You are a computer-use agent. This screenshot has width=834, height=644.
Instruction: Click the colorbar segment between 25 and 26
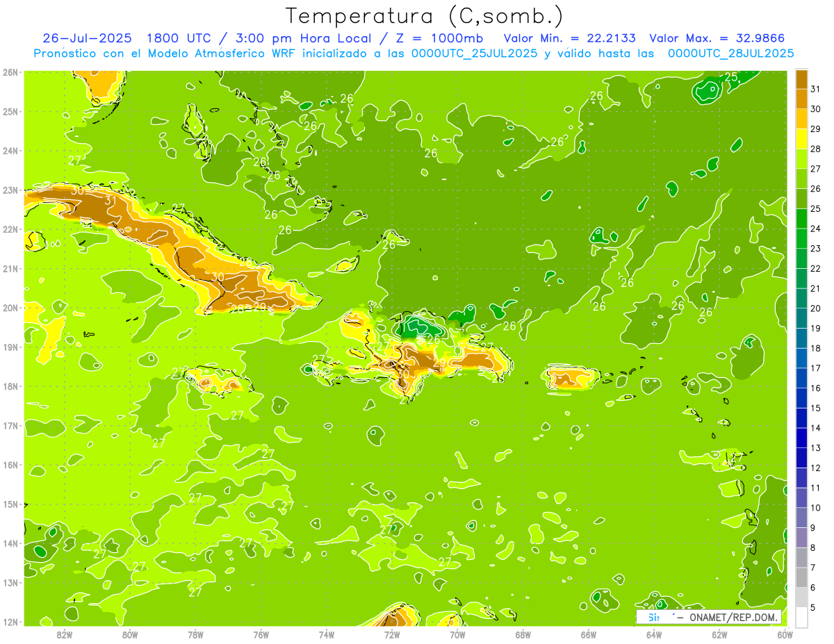point(802,199)
